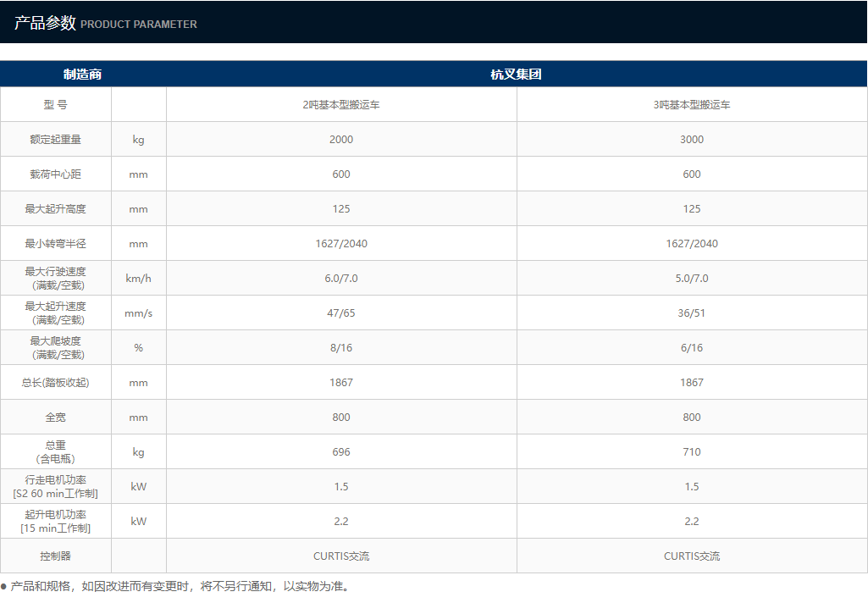Click the 全宽 row label
Viewport: 868px width, 614px height.
[x=55, y=418]
